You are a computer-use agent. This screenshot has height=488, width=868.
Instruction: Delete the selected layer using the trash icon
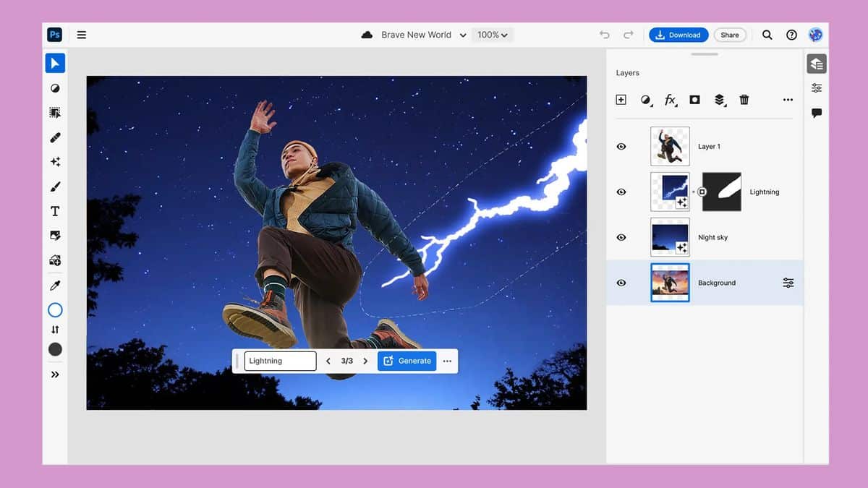[744, 100]
